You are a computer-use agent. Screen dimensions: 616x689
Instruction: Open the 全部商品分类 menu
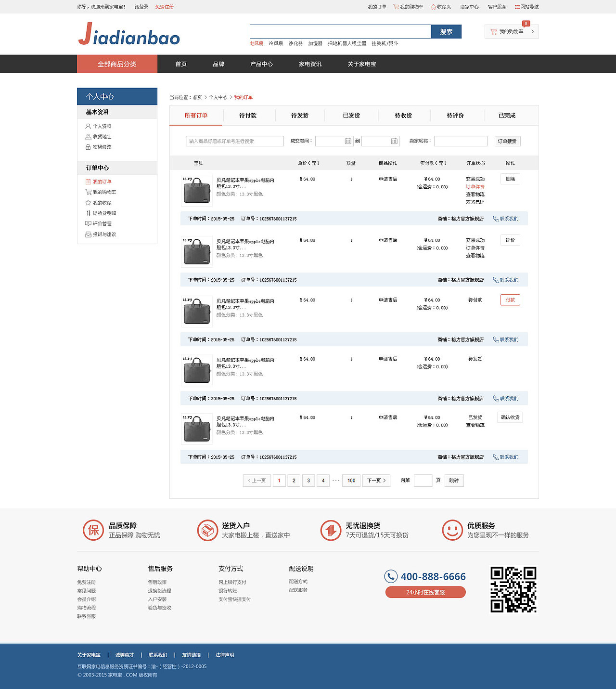click(x=117, y=64)
